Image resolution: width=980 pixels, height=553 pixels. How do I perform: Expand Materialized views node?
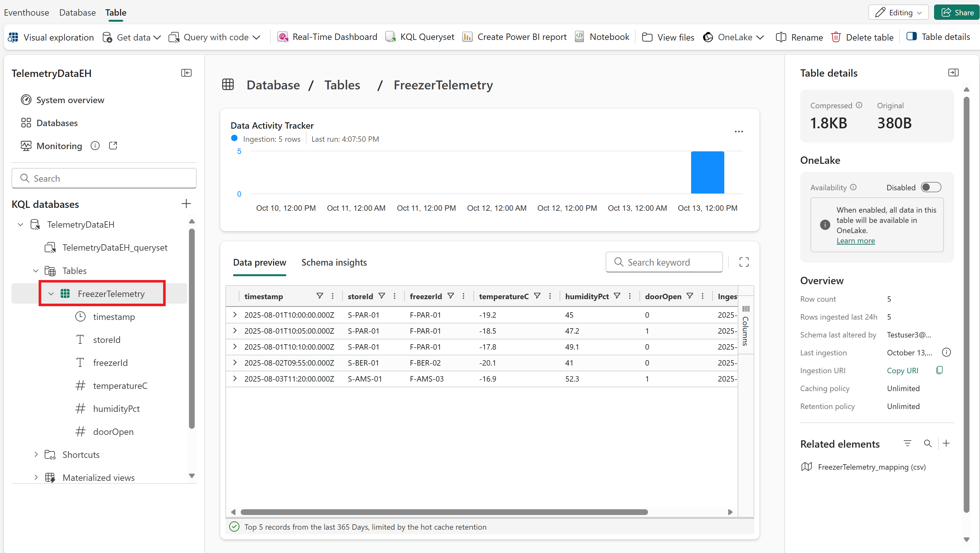coord(36,477)
